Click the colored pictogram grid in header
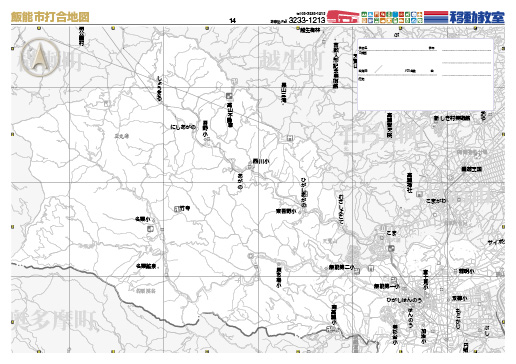The height and width of the screenshot is (364, 516). coord(392,17)
